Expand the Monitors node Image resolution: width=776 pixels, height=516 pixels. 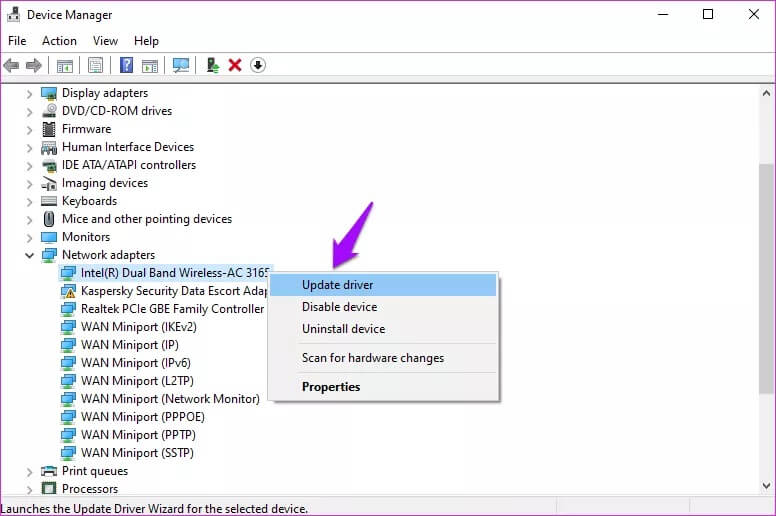(29, 237)
